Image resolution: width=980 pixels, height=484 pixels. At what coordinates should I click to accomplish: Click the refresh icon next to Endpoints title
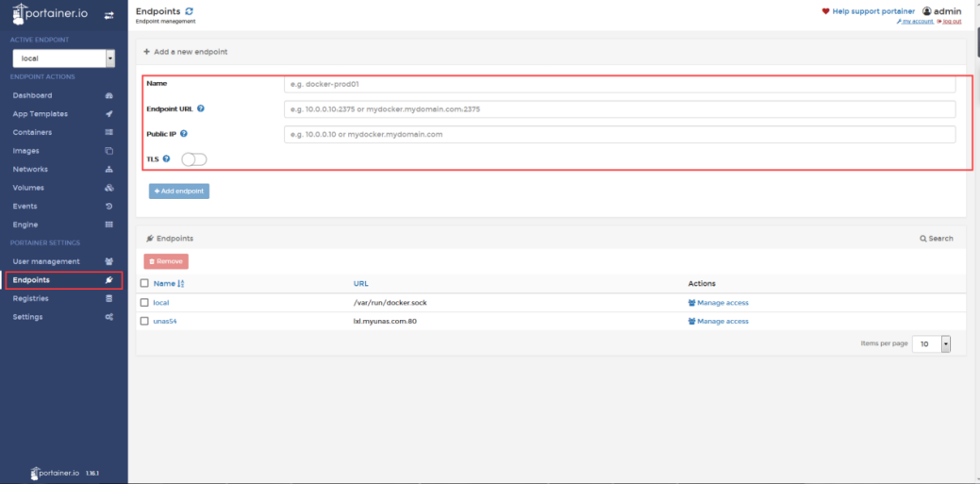190,11
